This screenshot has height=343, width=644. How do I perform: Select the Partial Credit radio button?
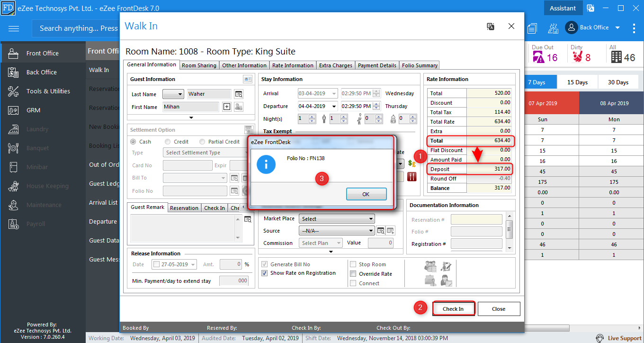203,142
